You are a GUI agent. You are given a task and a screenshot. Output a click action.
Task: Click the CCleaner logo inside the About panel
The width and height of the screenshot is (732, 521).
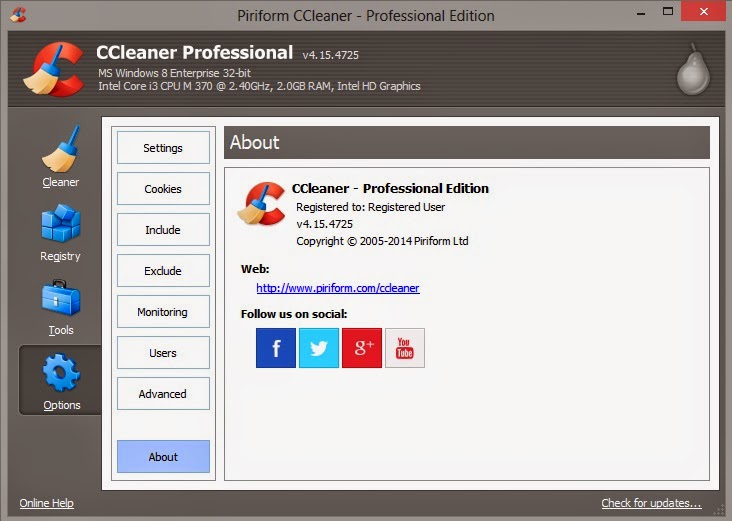[x=261, y=204]
